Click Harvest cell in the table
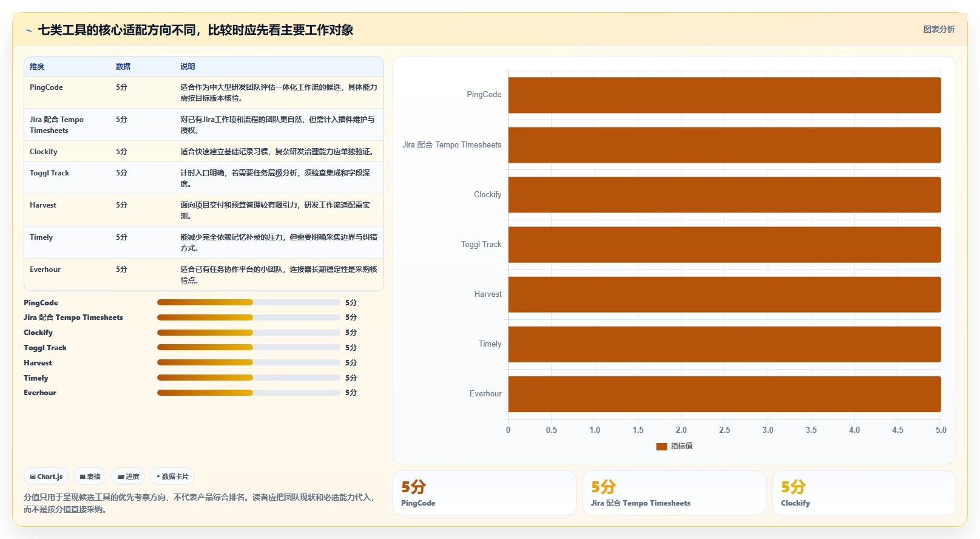Image resolution: width=980 pixels, height=539 pixels. pos(43,205)
